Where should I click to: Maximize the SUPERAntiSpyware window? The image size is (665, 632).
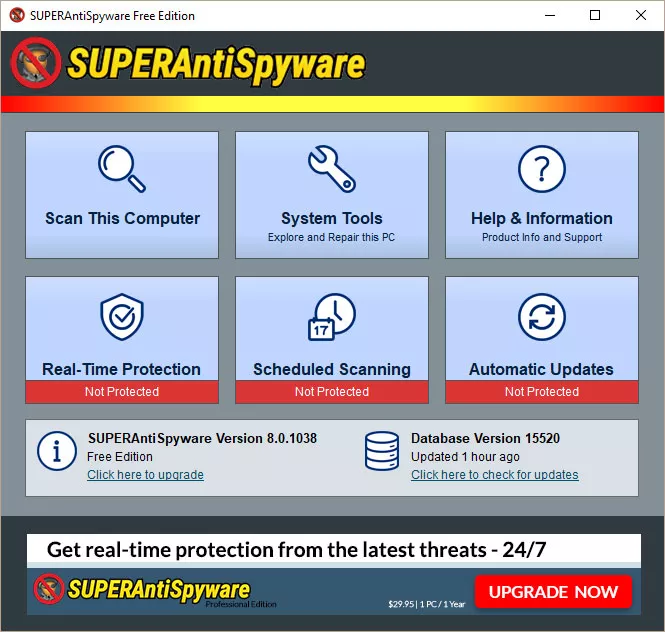point(595,15)
